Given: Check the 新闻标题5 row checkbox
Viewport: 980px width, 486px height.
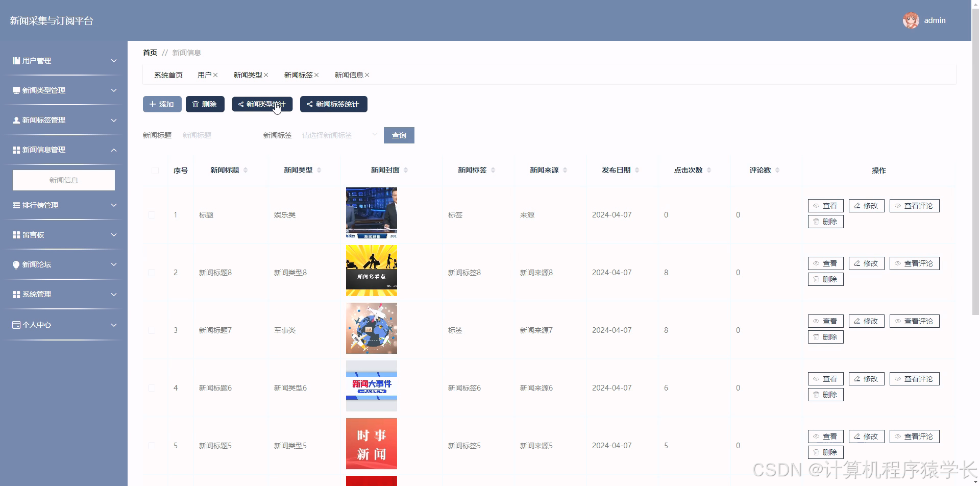Looking at the screenshot, I should [152, 446].
